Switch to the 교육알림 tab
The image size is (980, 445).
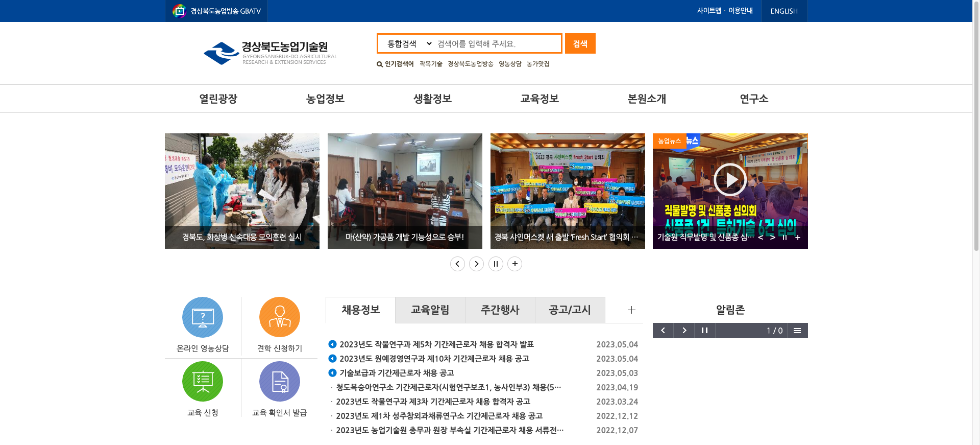tap(430, 310)
